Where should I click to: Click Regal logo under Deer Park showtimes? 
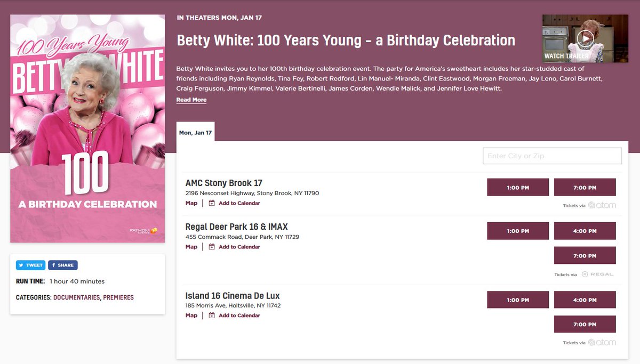[x=597, y=274]
